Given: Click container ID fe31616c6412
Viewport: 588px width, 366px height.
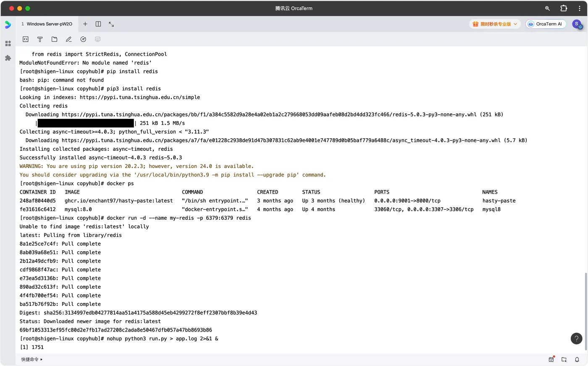Looking at the screenshot, I should pyautogui.click(x=37, y=209).
